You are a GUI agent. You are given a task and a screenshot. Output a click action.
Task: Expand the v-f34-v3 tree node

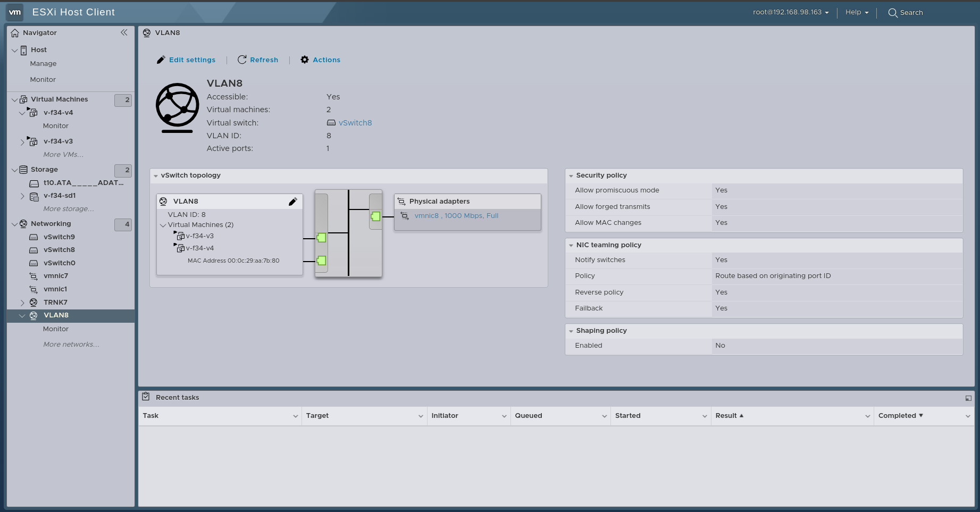pos(22,141)
